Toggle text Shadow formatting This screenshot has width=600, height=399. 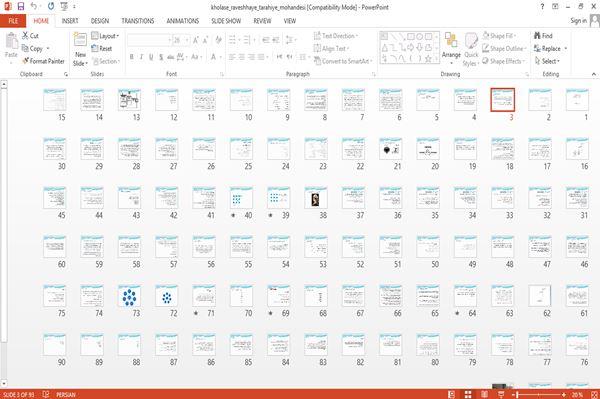pos(161,57)
